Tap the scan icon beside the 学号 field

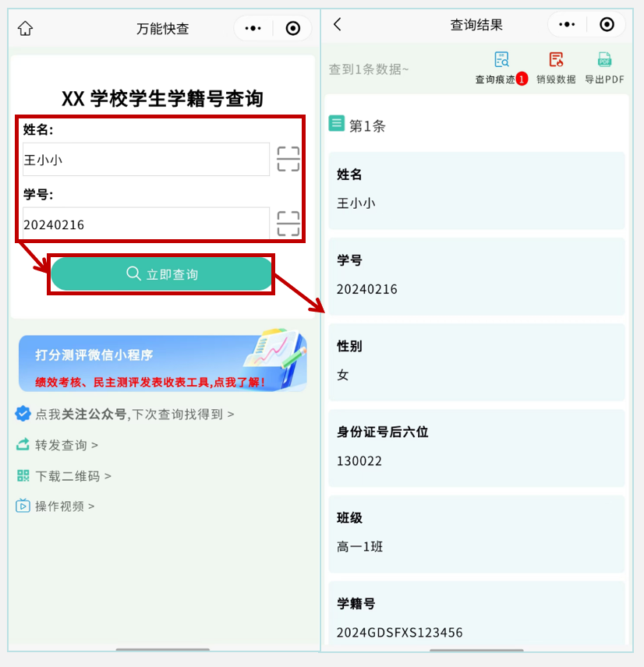[x=288, y=224]
